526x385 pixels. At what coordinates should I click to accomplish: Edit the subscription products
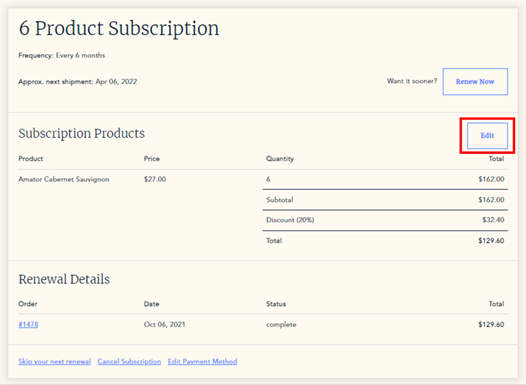pos(487,135)
